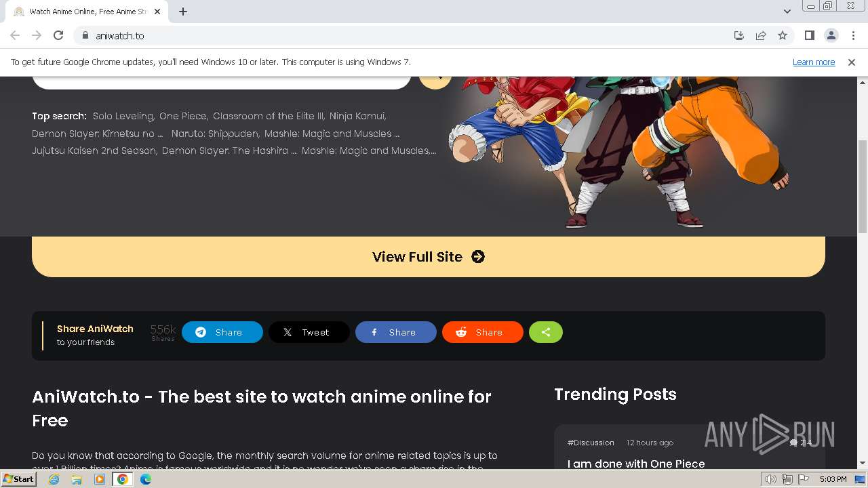Open the Ninja Kamui top search link
The height and width of the screenshot is (488, 868).
click(x=357, y=116)
